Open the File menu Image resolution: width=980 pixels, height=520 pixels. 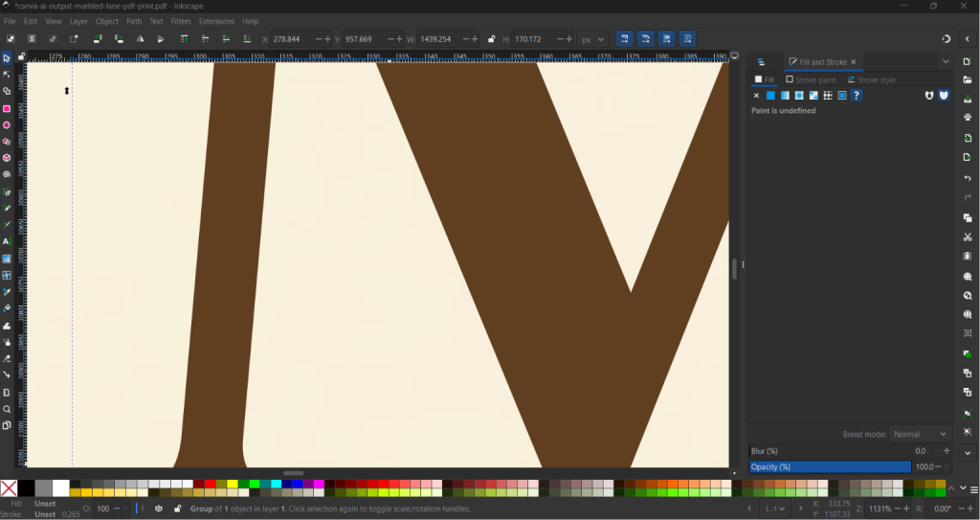click(x=10, y=21)
